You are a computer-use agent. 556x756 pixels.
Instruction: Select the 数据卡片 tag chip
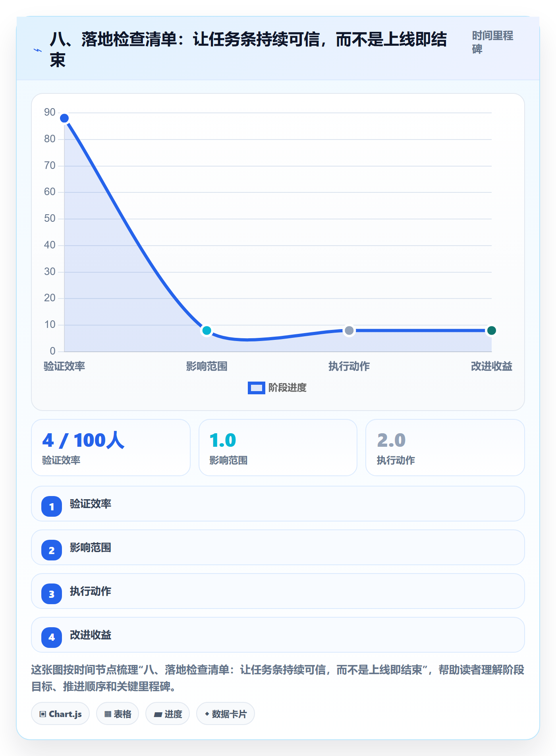[226, 714]
